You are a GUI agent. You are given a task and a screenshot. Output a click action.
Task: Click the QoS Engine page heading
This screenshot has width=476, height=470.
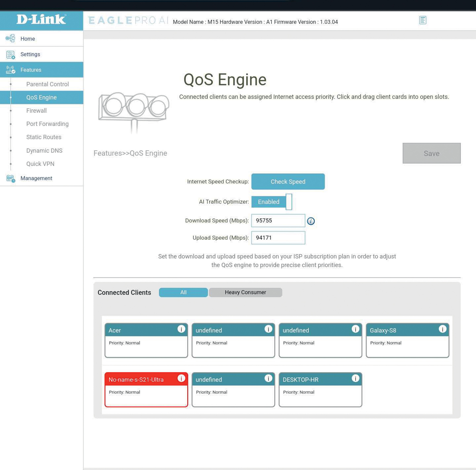point(225,80)
